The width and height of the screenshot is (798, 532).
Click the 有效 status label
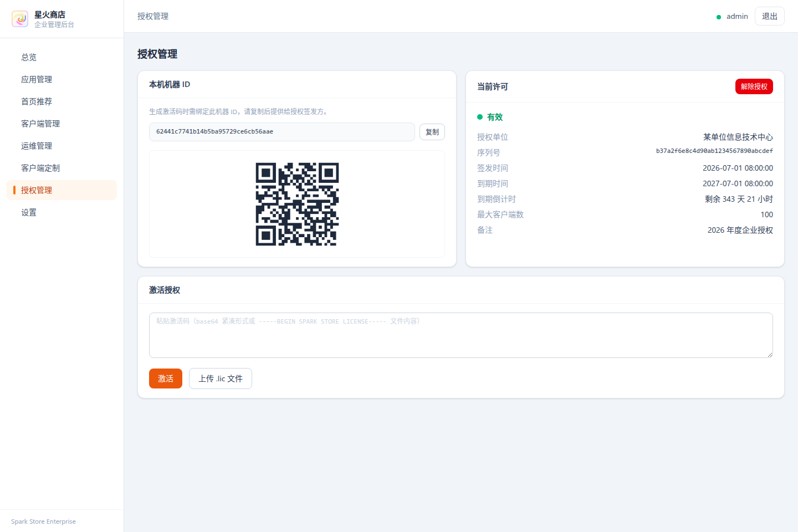[495, 117]
